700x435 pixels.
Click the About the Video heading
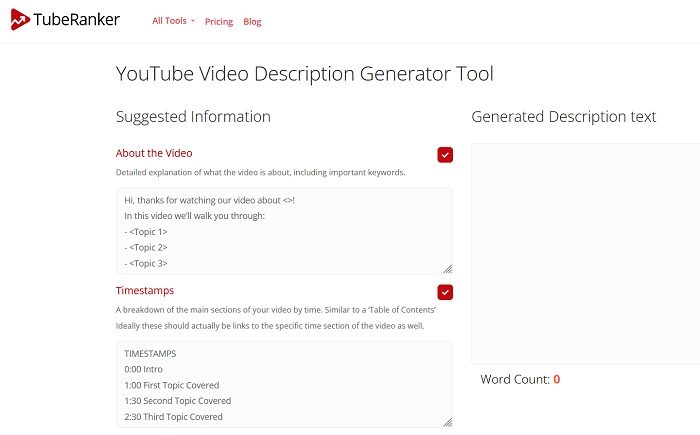154,153
